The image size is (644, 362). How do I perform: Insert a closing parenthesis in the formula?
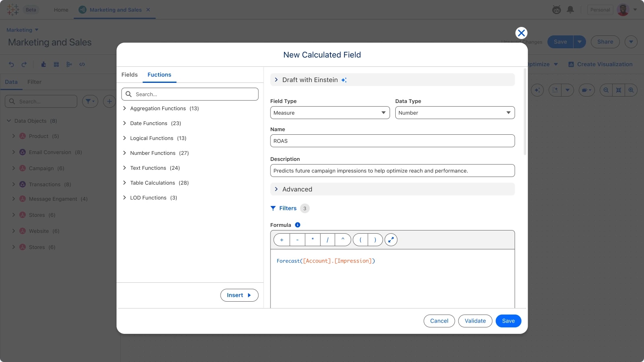point(376,240)
